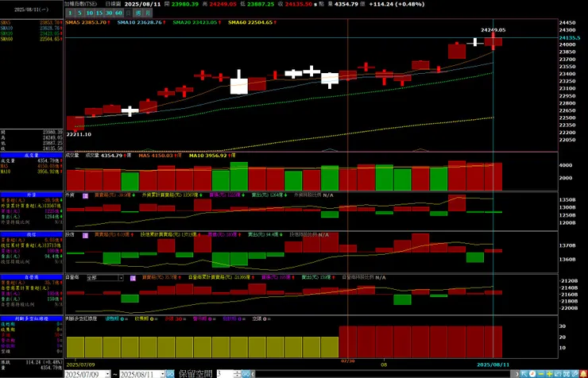Viewport: 588px width, 378px height.
Task: Select the 判斷多空紅綠燈 header in sidebar
Action: pyautogui.click(x=32, y=318)
